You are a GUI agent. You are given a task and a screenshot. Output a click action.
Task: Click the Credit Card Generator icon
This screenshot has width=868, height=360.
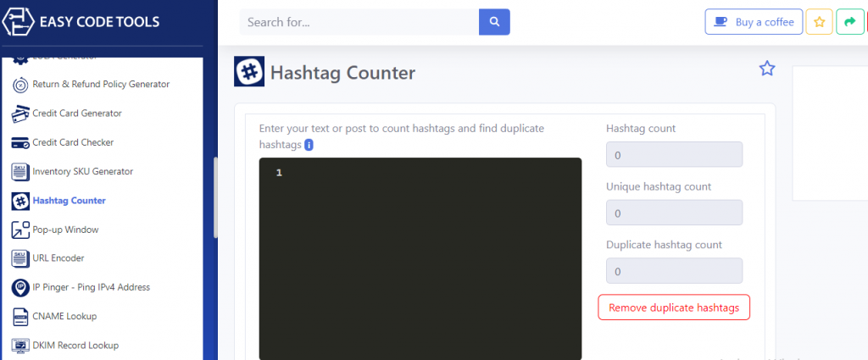[20, 114]
